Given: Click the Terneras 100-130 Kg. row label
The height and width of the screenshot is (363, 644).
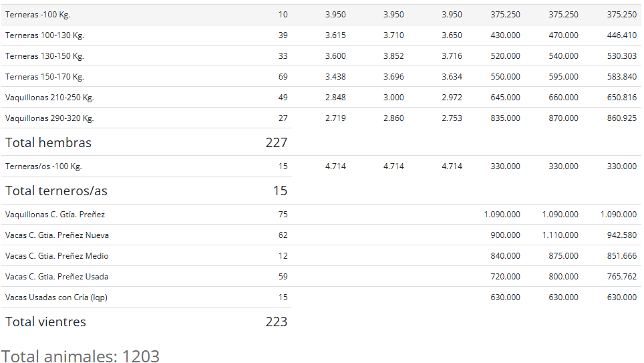Looking at the screenshot, I should click(x=45, y=35).
